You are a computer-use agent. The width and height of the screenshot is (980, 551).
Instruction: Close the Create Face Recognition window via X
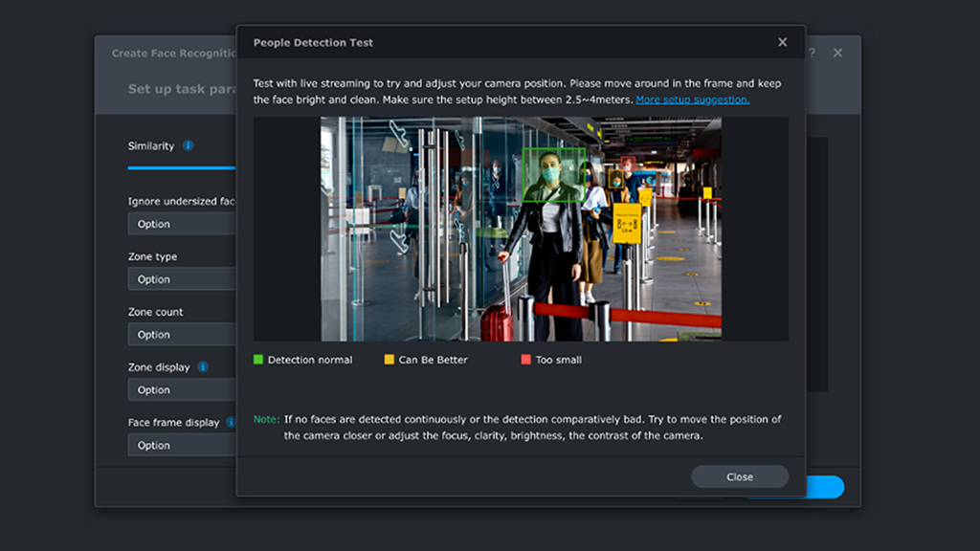click(837, 53)
